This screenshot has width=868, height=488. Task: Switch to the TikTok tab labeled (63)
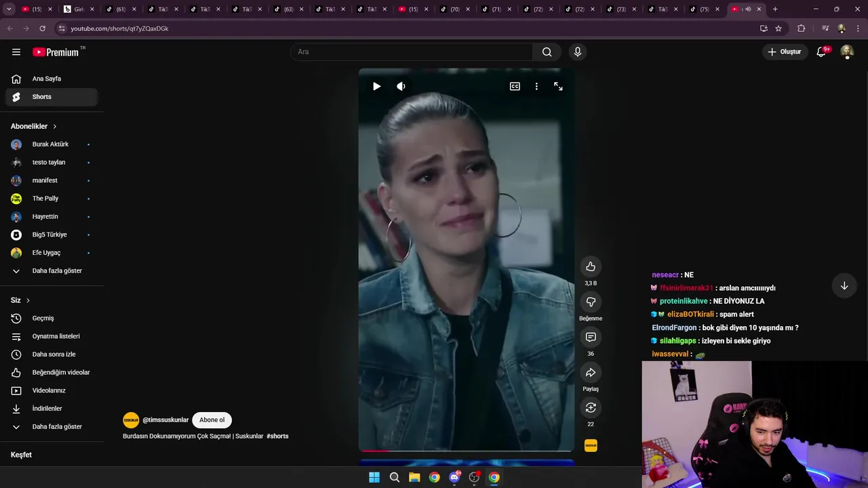pos(290,9)
